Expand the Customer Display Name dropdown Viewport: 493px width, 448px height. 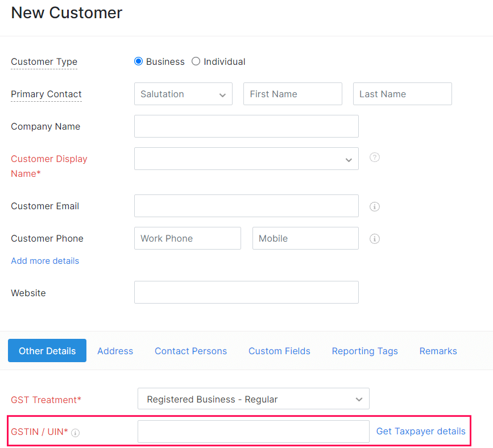[246, 159]
